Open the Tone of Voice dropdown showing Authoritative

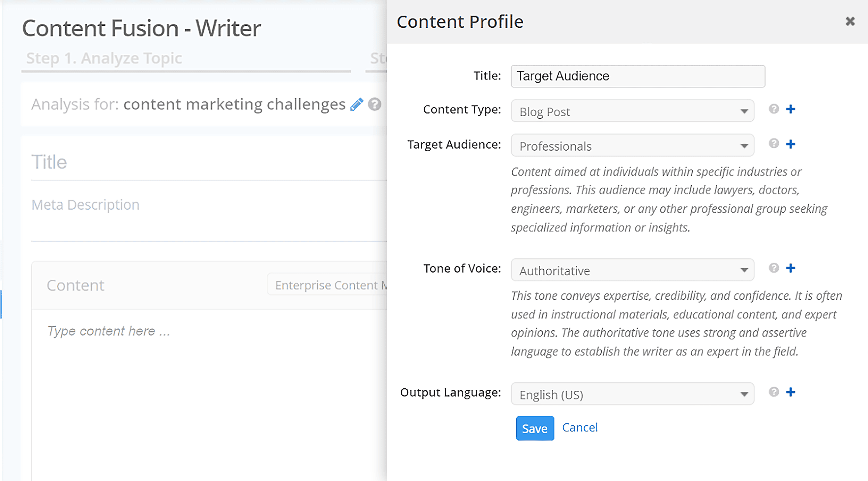[632, 270]
